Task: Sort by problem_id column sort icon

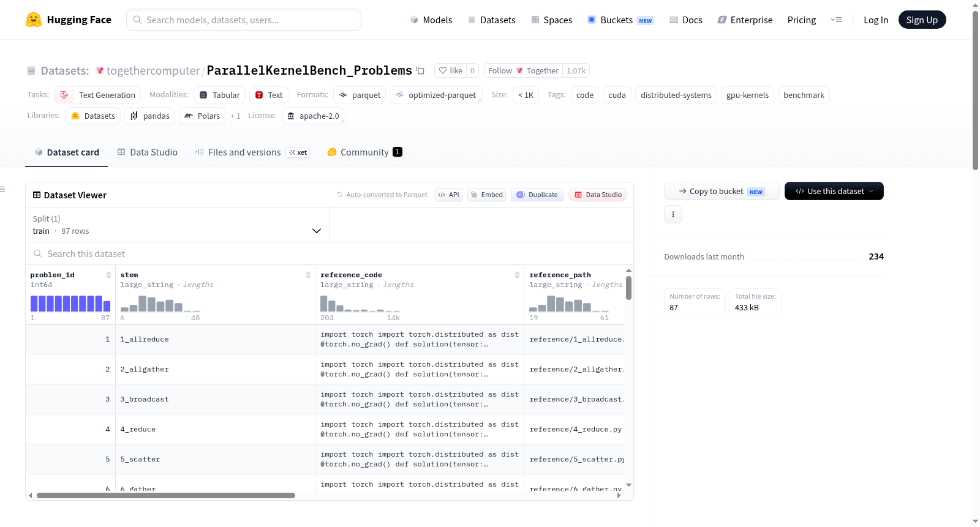Action: point(108,275)
